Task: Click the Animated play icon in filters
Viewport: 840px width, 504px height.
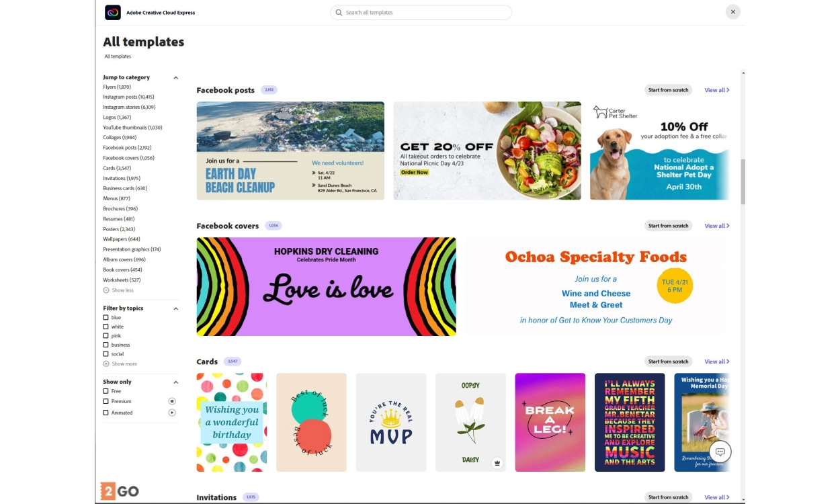Action: point(172,413)
